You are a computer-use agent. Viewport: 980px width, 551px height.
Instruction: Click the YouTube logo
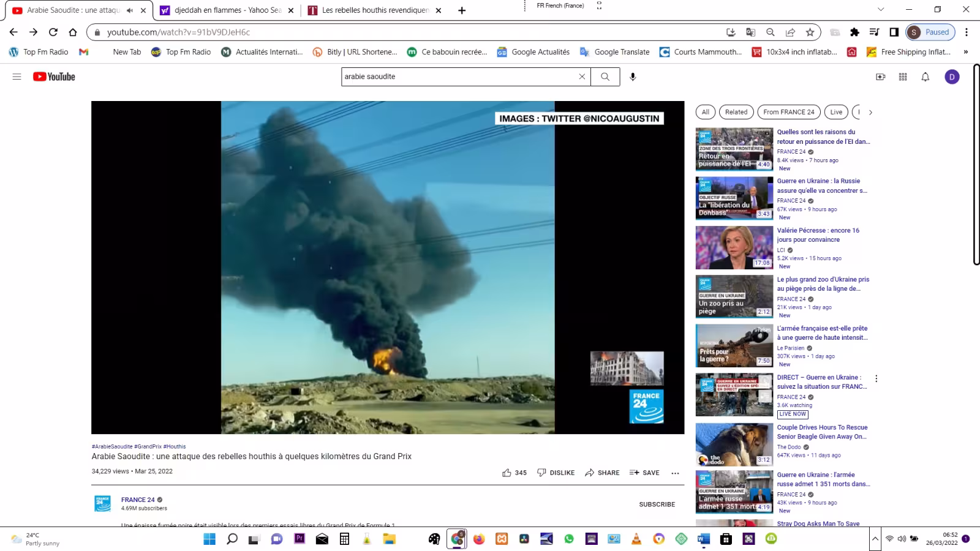pyautogui.click(x=54, y=77)
